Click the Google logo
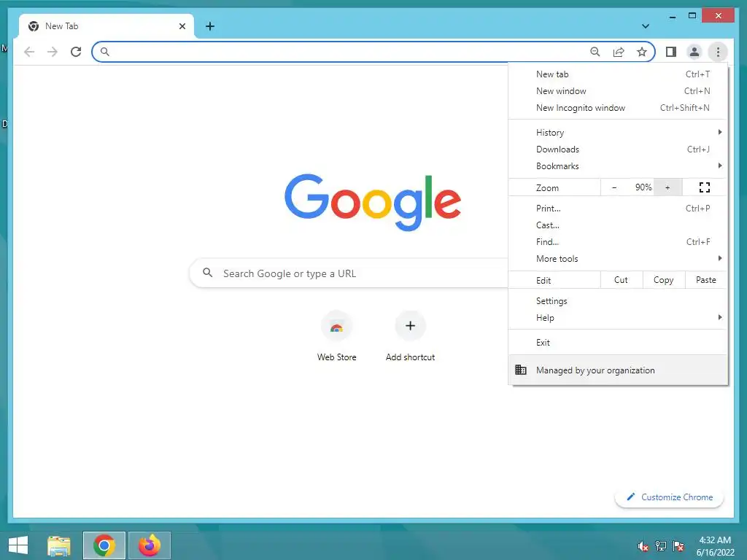This screenshot has height=560, width=747. coord(373,202)
